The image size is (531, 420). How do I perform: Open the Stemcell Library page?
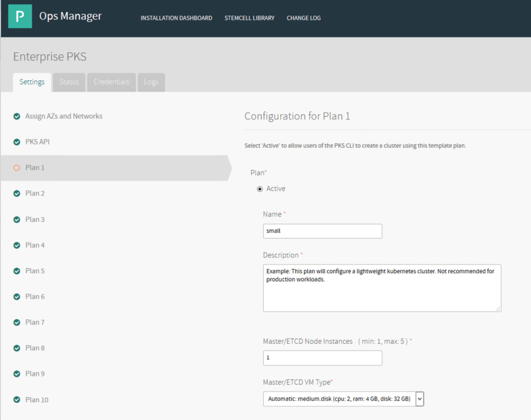[249, 18]
